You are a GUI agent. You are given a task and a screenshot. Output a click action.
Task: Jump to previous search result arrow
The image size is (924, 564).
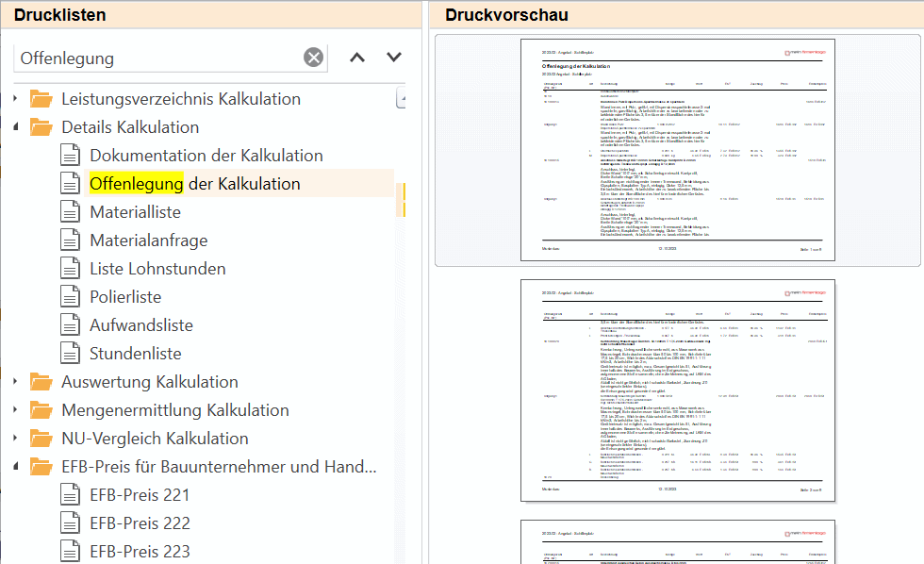357,58
